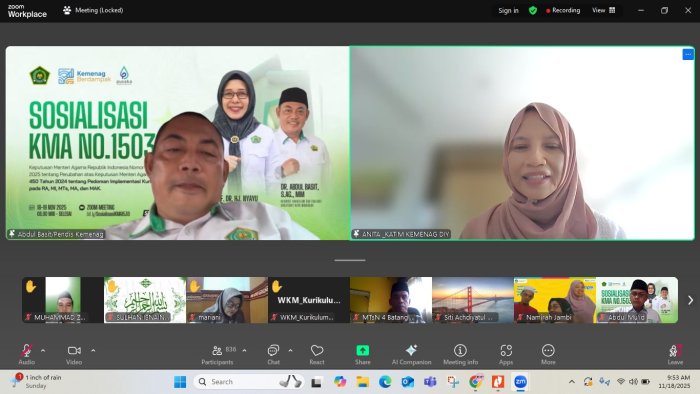
Task: Open Google Chrome from the taskbar
Action: [x=475, y=382]
